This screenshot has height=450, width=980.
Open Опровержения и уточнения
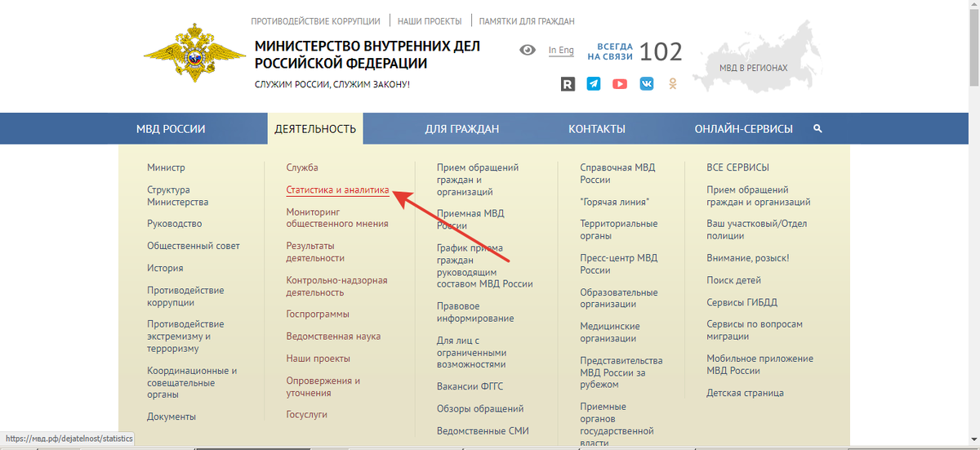pyautogui.click(x=323, y=386)
